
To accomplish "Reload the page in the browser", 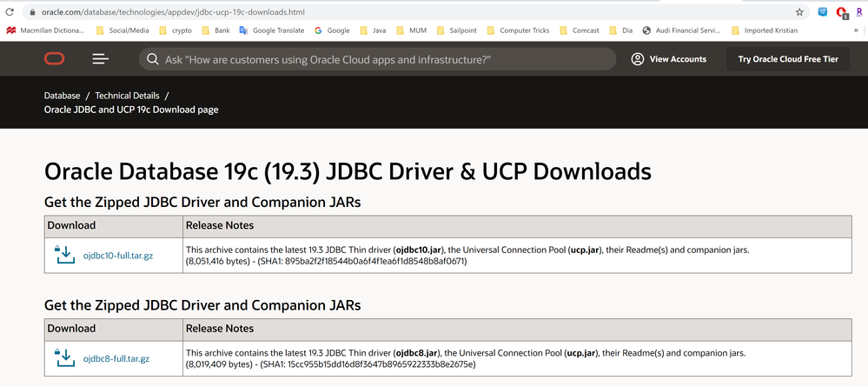I will pos(10,11).
